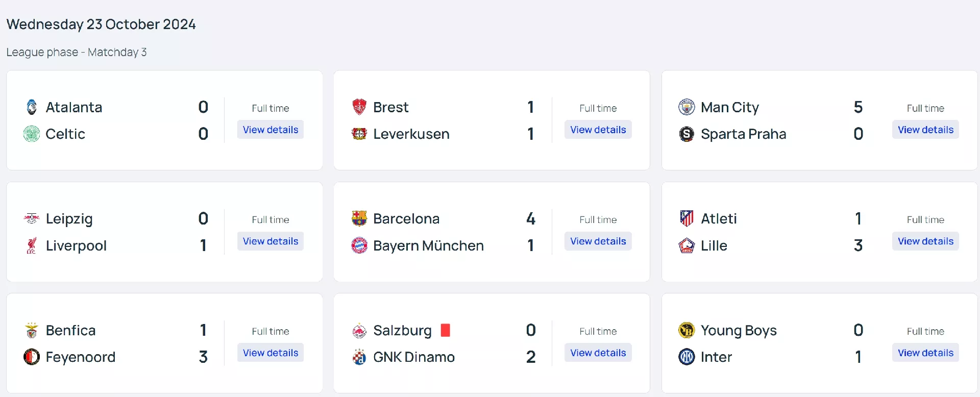980x397 pixels.
Task: Show details of Benfica vs Feyenoord
Action: coord(271,353)
